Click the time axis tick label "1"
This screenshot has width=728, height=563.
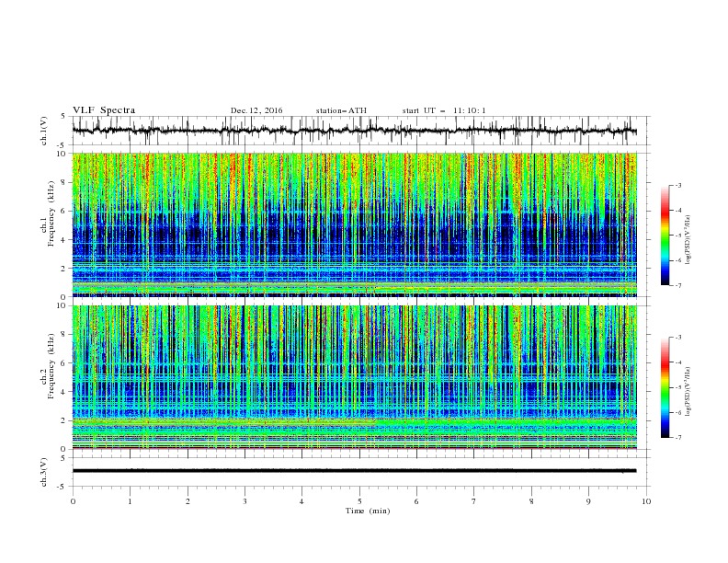coord(130,501)
